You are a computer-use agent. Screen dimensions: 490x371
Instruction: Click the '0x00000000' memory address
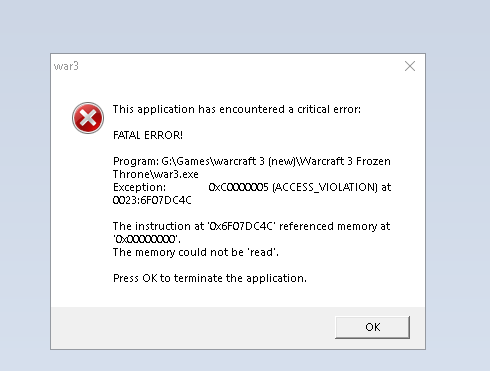pos(145,239)
